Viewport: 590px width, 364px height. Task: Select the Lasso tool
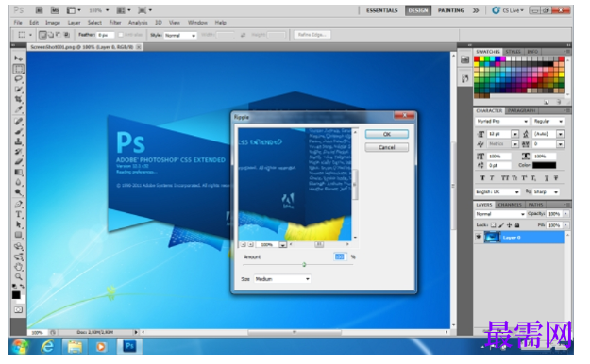pyautogui.click(x=18, y=79)
